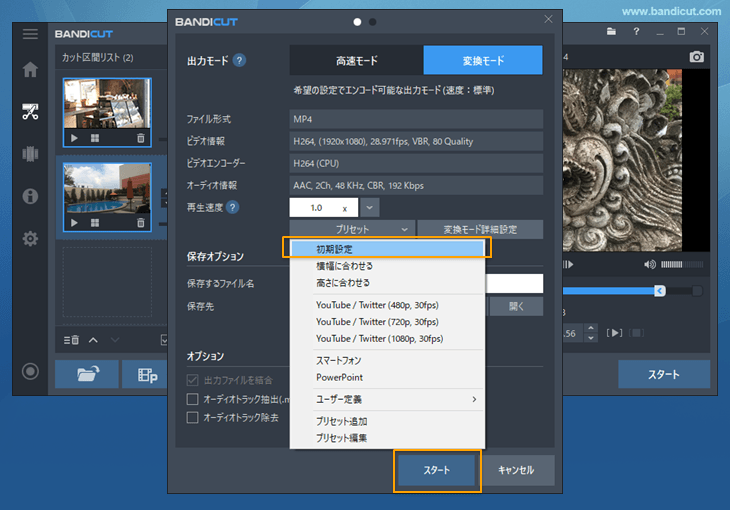Select second dialog page indicator dot
This screenshot has width=730, height=510.
pyautogui.click(x=372, y=22)
